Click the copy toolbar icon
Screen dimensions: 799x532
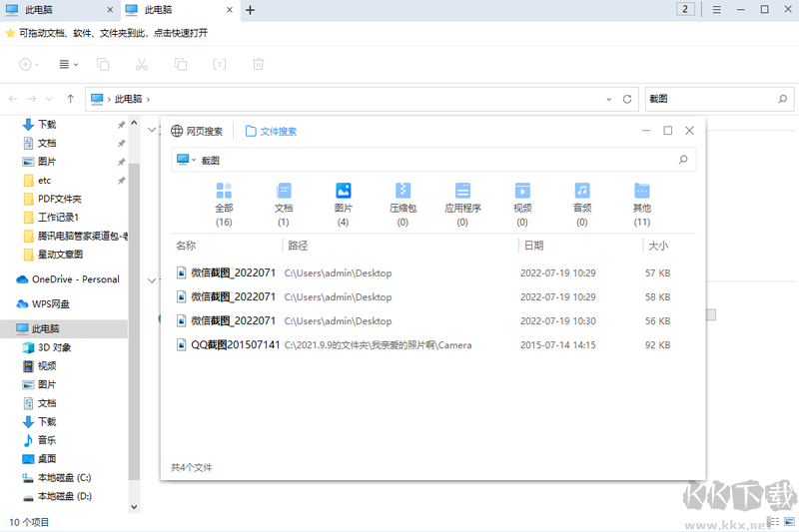click(103, 64)
